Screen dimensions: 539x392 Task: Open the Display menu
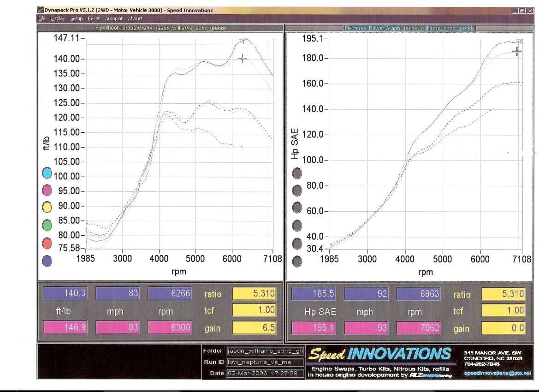(58, 18)
